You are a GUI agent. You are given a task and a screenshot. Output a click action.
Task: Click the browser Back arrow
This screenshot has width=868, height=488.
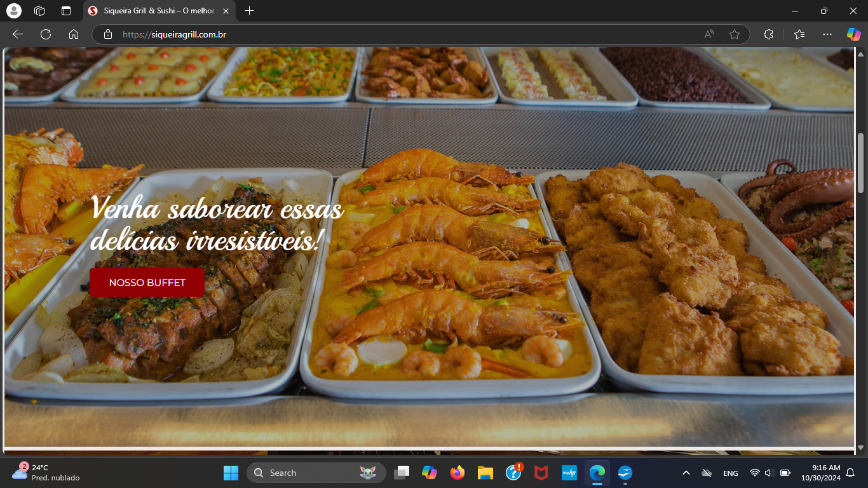click(x=18, y=34)
